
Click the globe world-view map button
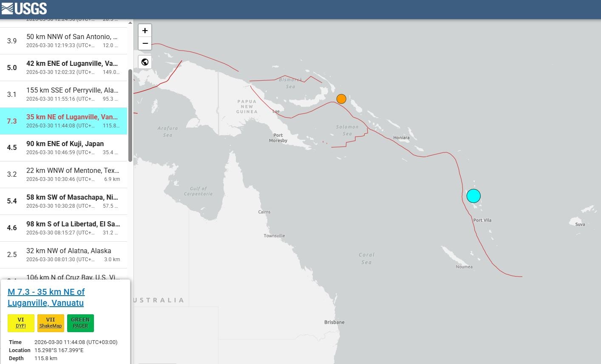pos(145,62)
